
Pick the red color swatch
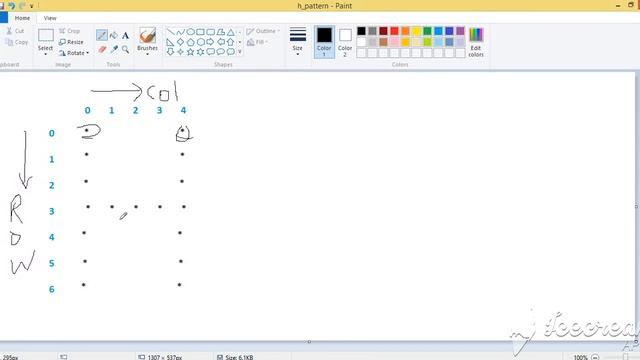point(394,31)
